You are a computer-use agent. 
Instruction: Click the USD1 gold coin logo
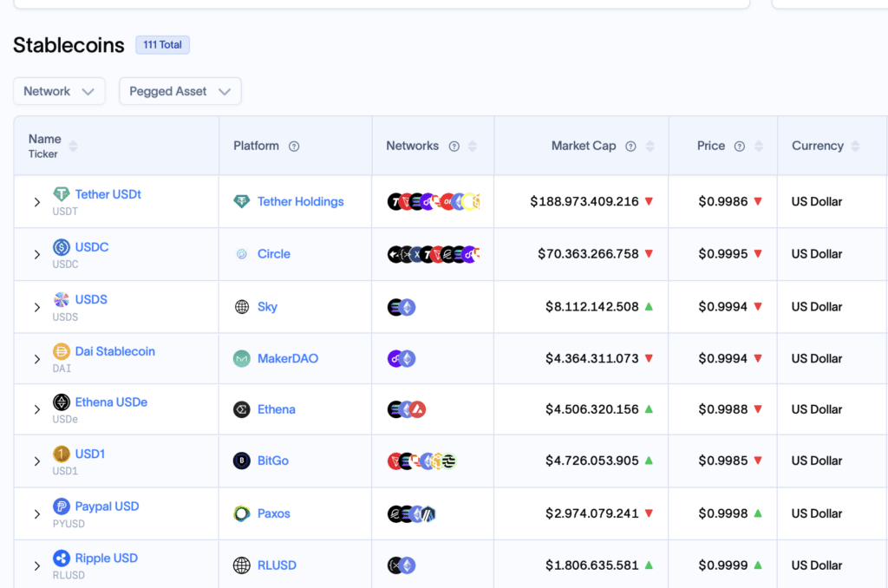point(62,454)
